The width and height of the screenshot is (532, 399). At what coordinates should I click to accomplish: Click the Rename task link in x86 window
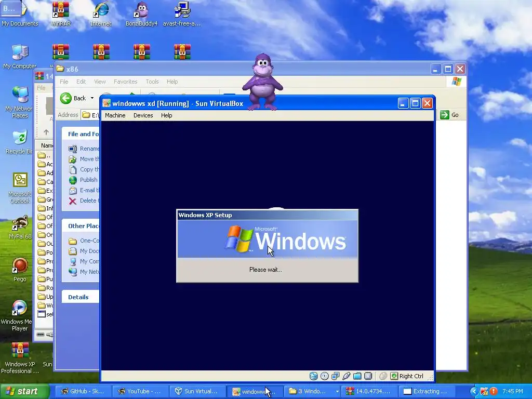point(84,149)
